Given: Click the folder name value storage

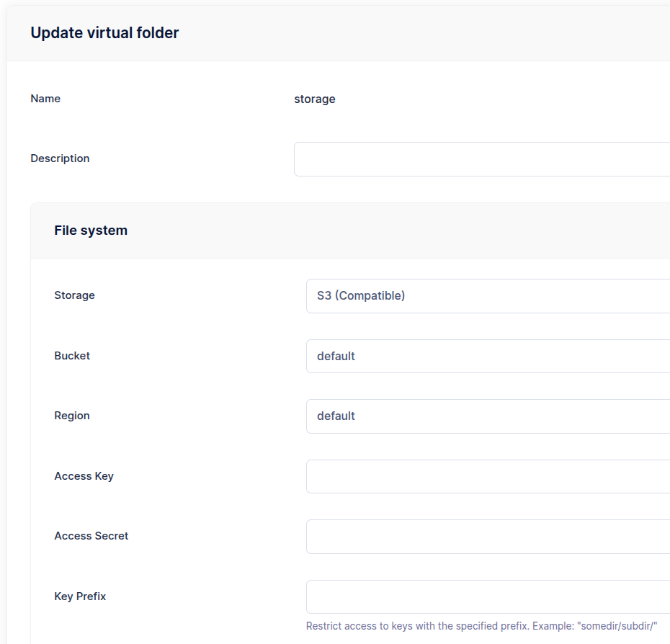Looking at the screenshot, I should (x=315, y=99).
